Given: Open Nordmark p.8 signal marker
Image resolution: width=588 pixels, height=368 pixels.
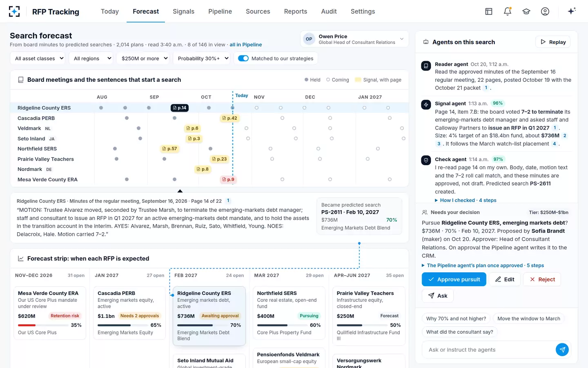Looking at the screenshot, I should coord(203,169).
